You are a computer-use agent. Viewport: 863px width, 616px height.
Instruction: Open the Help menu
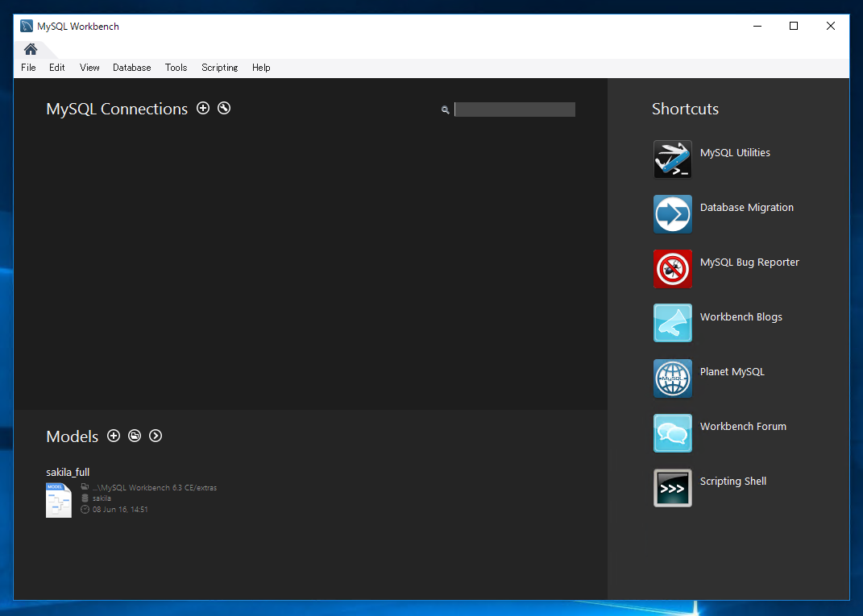261,68
